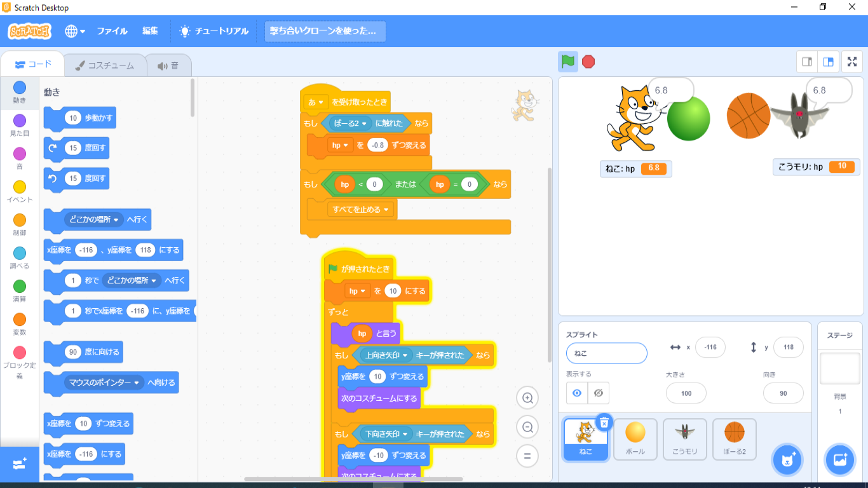Hide the sprite using the crossed-eye toggle

[x=598, y=393]
